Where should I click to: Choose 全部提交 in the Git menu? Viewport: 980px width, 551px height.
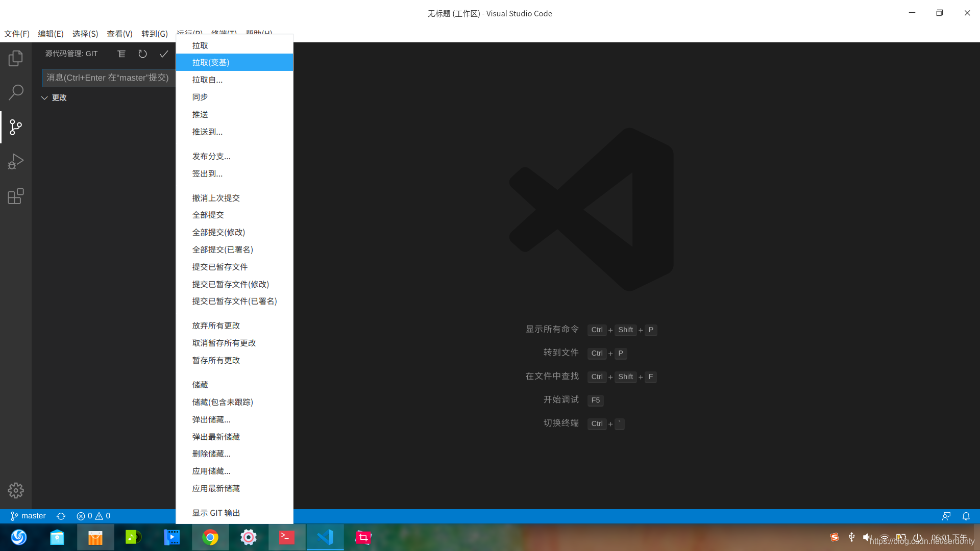coord(234,215)
